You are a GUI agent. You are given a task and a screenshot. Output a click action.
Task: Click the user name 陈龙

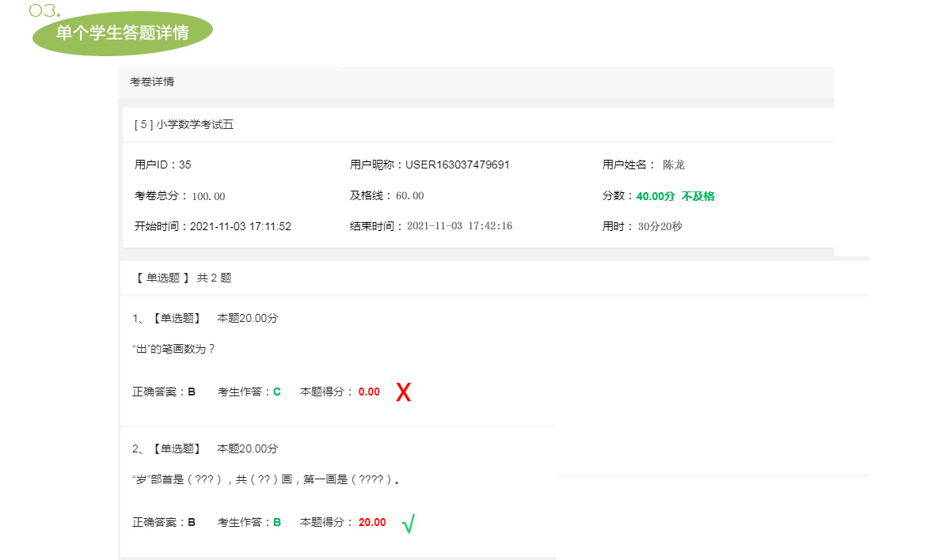674,165
